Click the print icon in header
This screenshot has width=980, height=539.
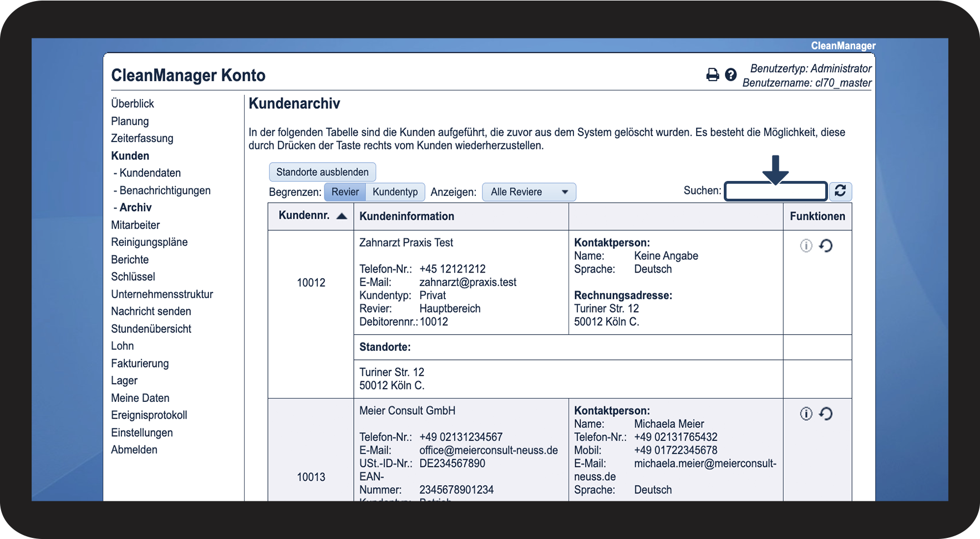(712, 74)
